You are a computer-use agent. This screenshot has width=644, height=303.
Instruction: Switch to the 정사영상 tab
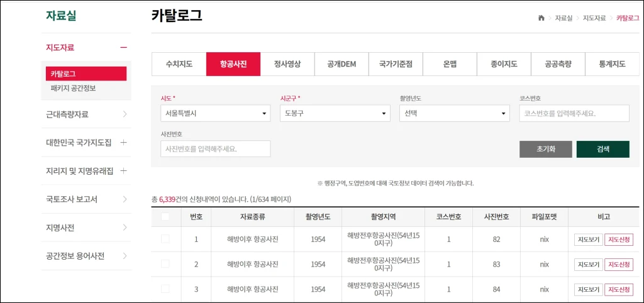287,64
